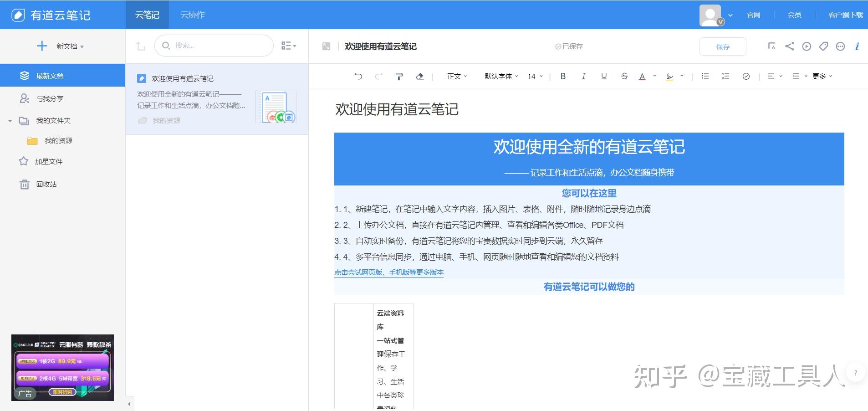Open the font size 14 dropdown

(x=535, y=76)
